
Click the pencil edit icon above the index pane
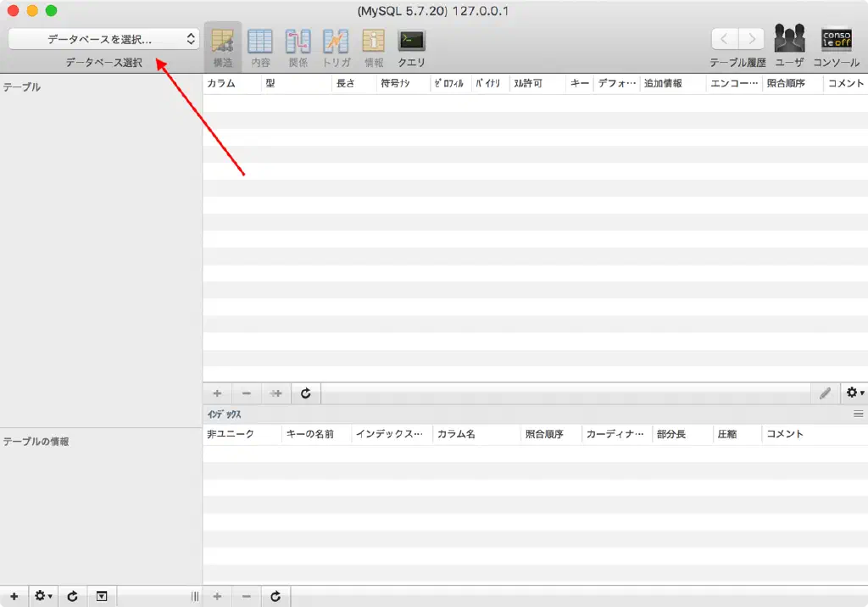pos(825,393)
